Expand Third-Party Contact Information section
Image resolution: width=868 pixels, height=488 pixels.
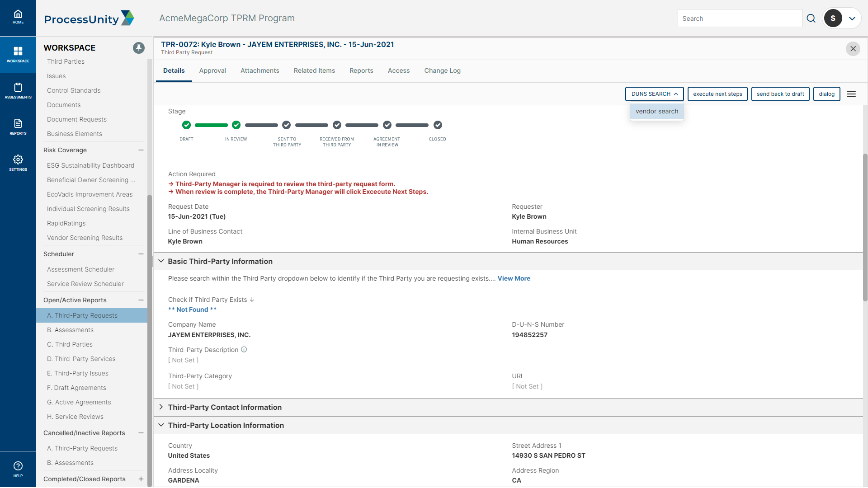click(161, 407)
